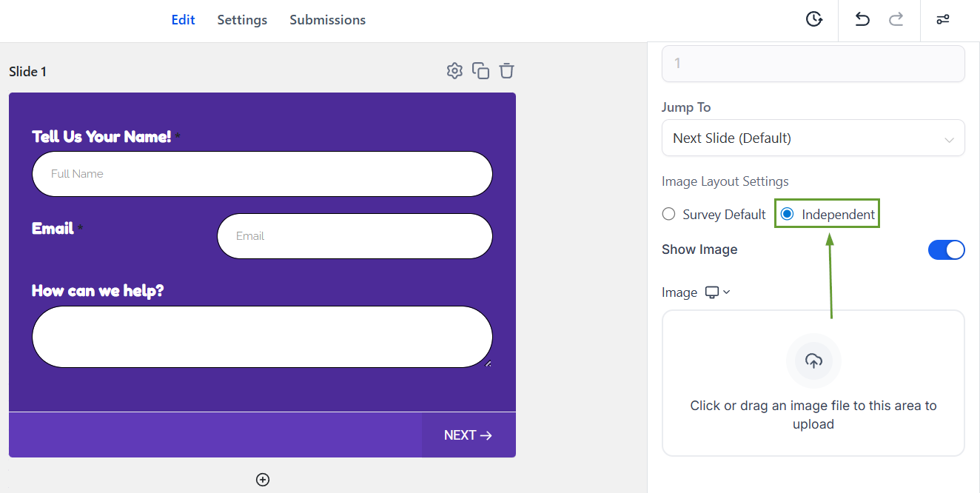Delete Slide 1 using the trash icon
The width and height of the screenshot is (980, 493).
pos(506,71)
